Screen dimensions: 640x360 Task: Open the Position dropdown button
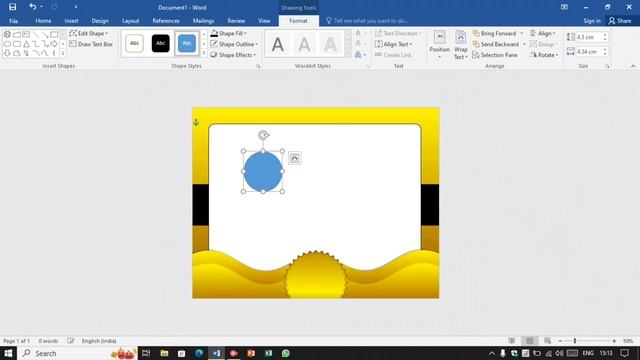(440, 45)
